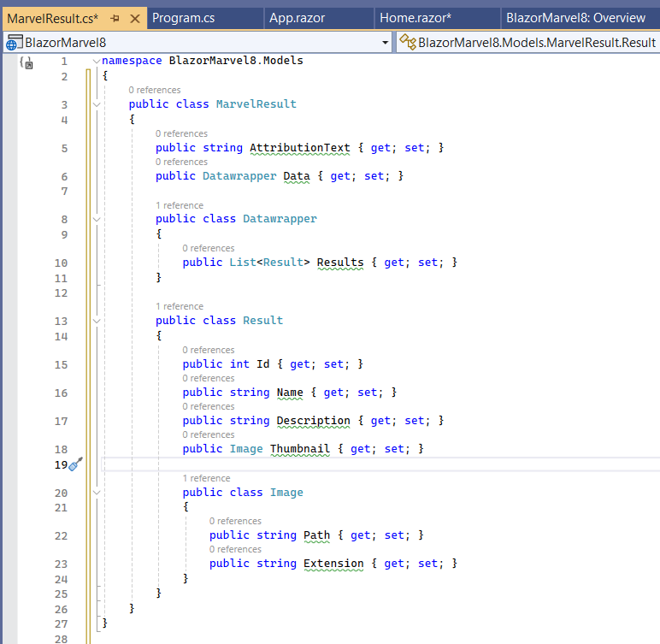Open 0 references link above Data property
The height and width of the screenshot is (644, 660).
coord(181,162)
